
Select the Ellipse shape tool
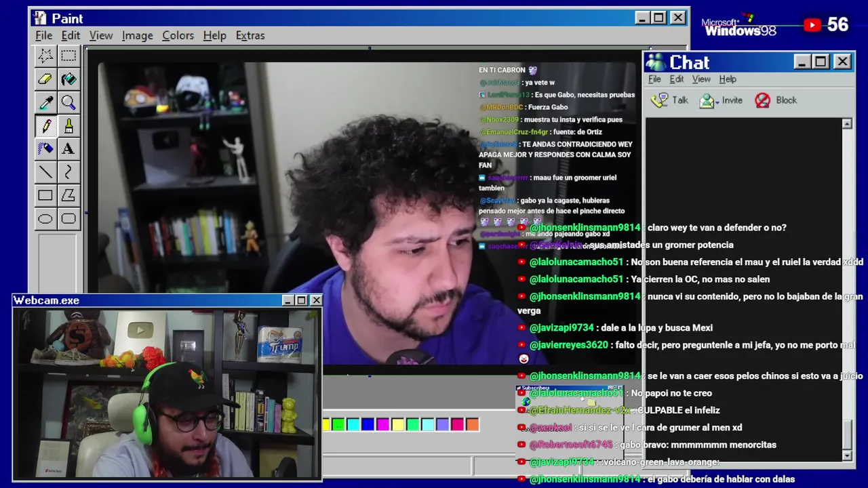pyautogui.click(x=45, y=218)
